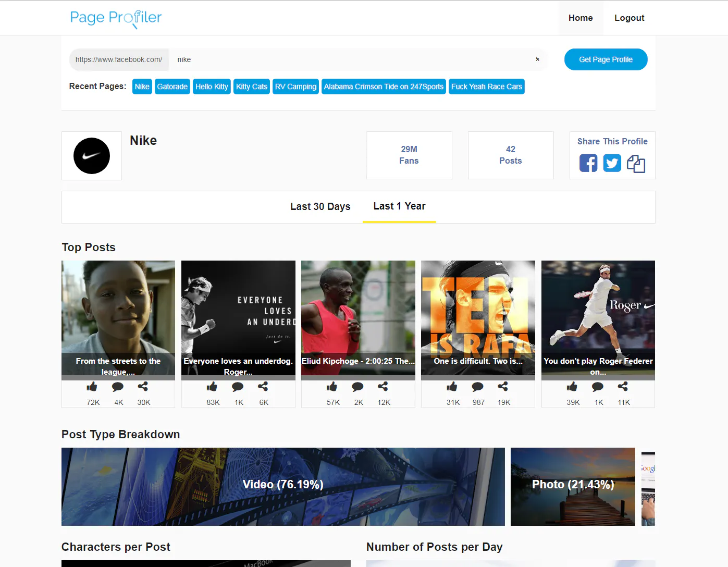Click the Nike profile logo image
The height and width of the screenshot is (567, 728).
(x=92, y=156)
